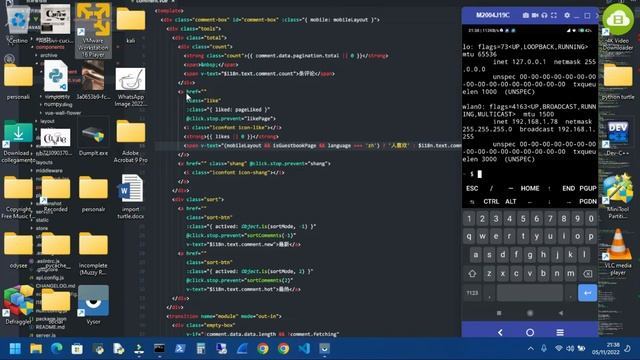Open 4K Video Downloader shortcut

coord(618,27)
